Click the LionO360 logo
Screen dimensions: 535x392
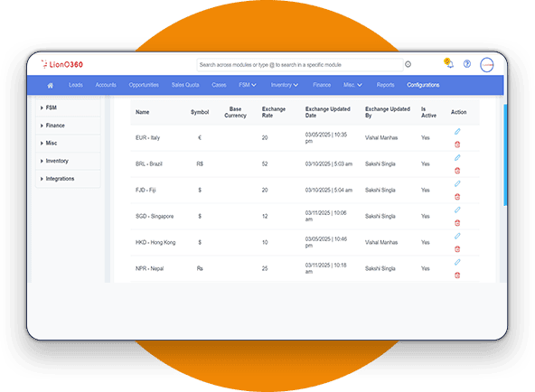61,64
